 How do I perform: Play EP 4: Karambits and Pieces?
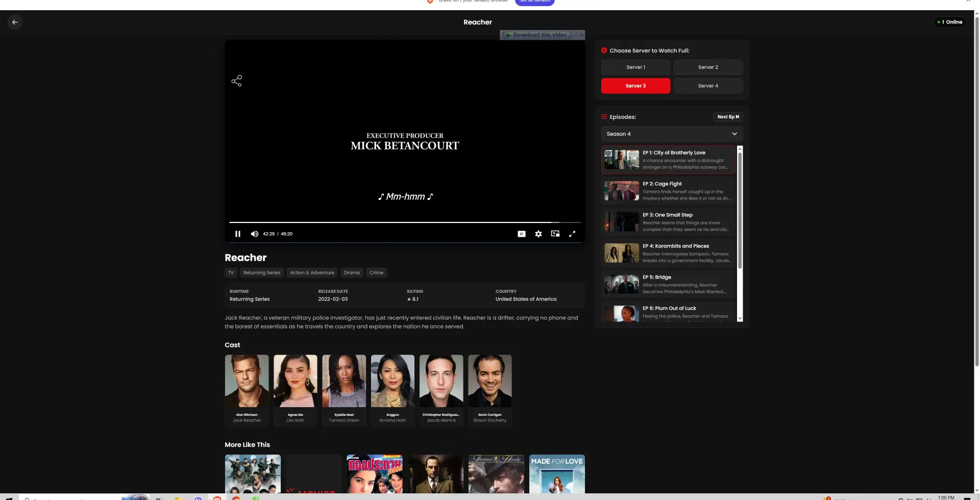(668, 253)
